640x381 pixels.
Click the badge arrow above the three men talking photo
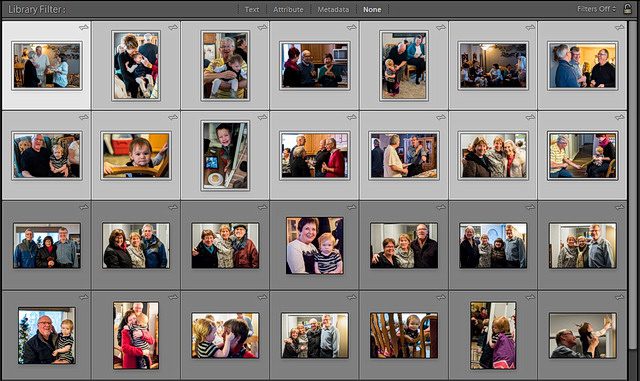[x=620, y=27]
